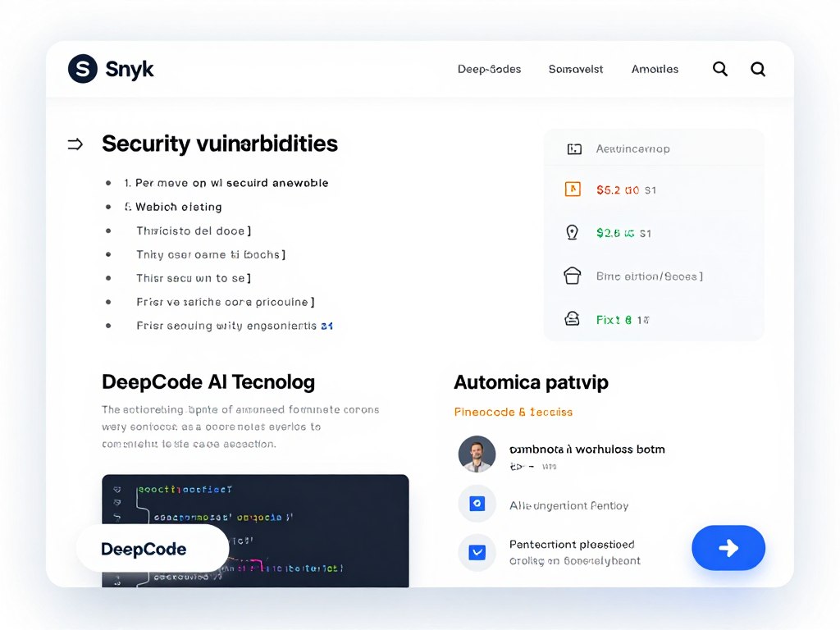This screenshot has height=630, width=840.
Task: Check the blue checkmark box beside Pantecrtiont plesstioed
Action: (x=477, y=552)
